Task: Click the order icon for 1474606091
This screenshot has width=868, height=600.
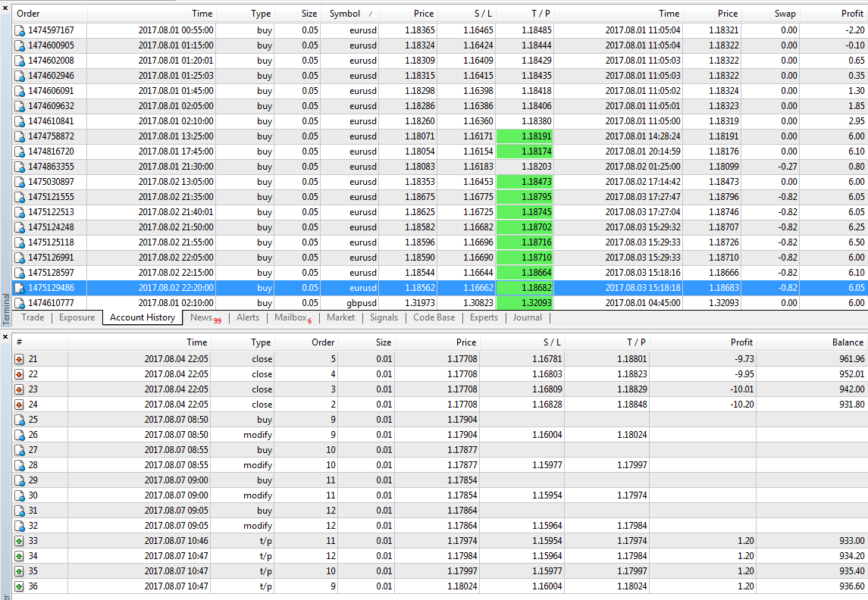Action: [x=20, y=91]
